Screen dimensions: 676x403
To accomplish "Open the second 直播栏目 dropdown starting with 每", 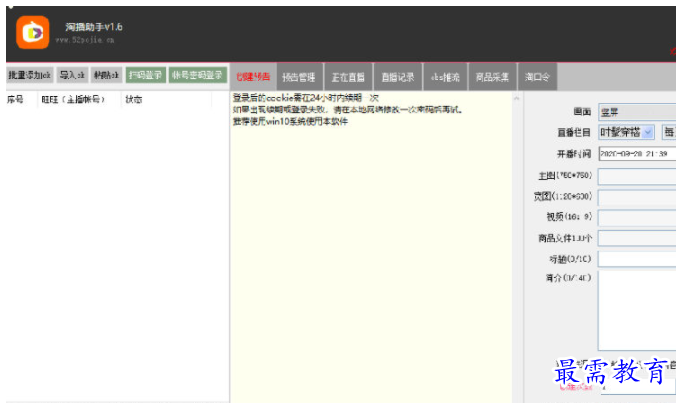I will point(669,132).
